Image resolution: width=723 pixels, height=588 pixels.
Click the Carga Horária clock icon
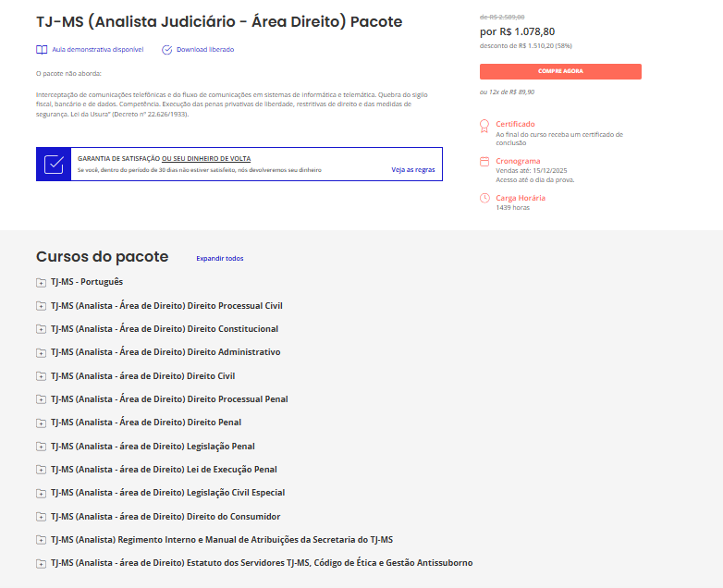[x=484, y=198]
